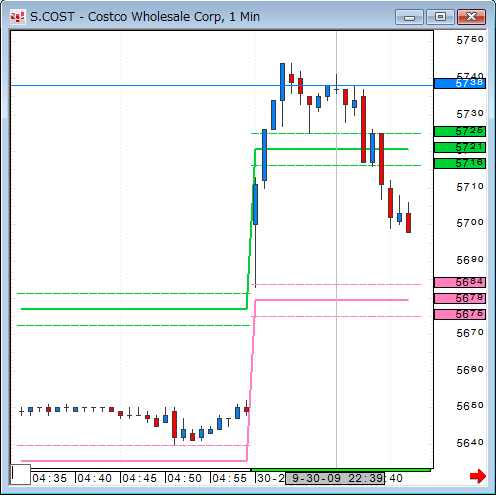Click the 5640 price scale value

click(470, 443)
